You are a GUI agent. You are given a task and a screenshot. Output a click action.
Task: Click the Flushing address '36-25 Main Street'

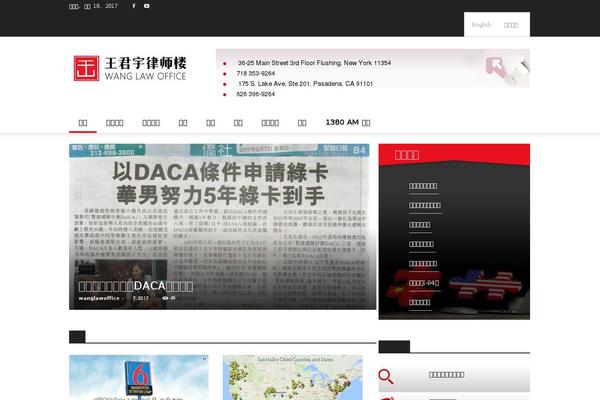click(x=314, y=63)
